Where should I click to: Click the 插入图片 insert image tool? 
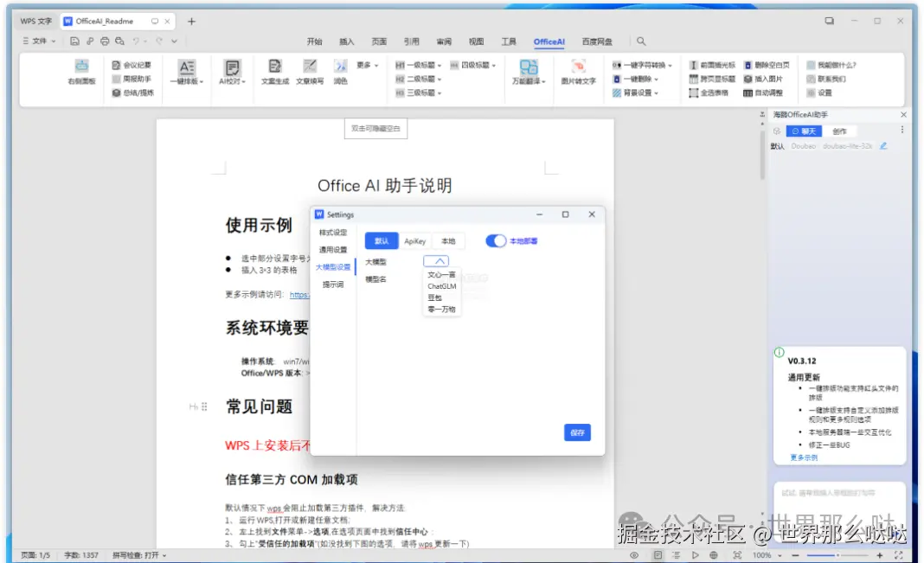coord(762,79)
